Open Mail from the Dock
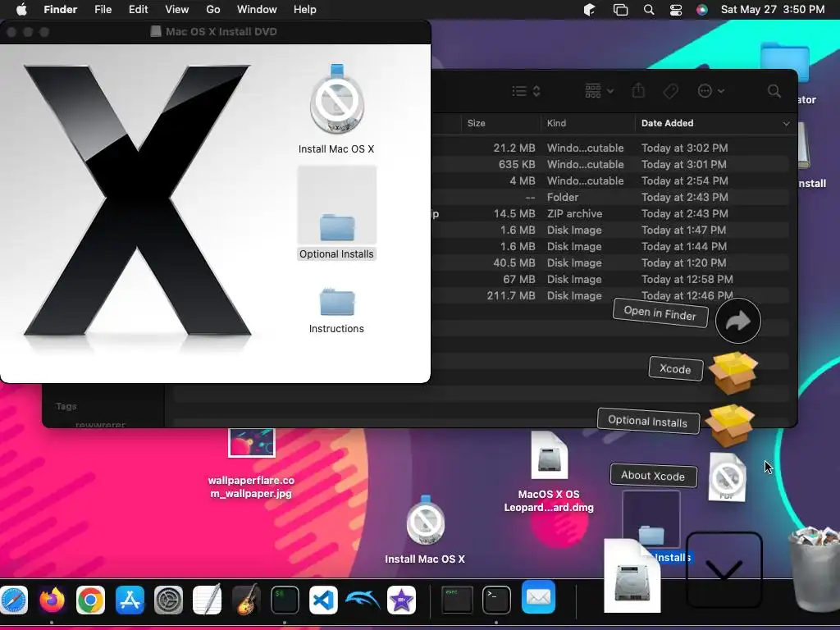The height and width of the screenshot is (630, 840). (x=538, y=597)
